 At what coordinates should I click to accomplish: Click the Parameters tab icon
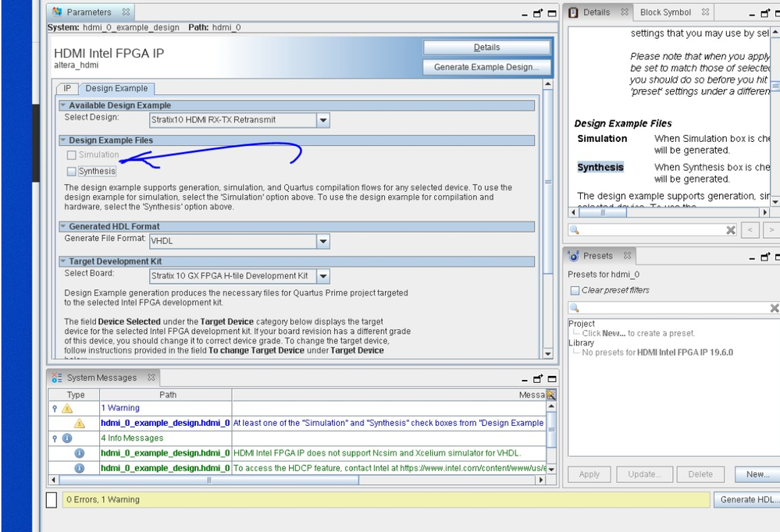pos(57,12)
